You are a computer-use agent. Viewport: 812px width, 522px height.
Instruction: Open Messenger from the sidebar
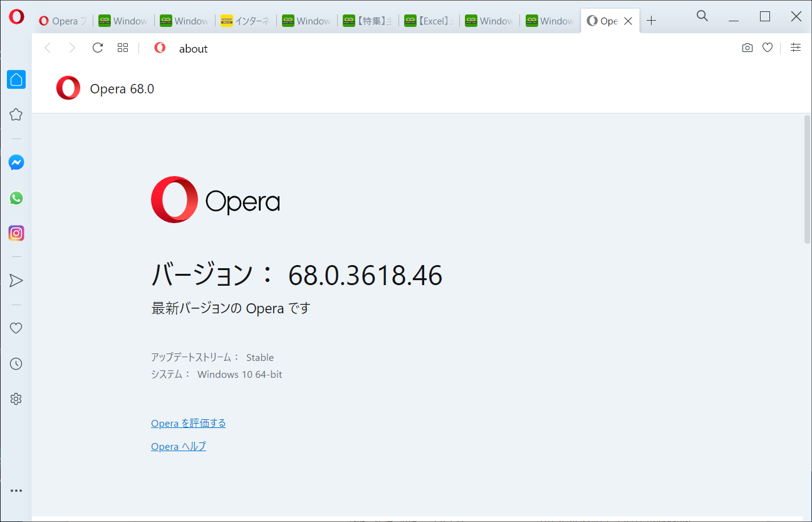tap(16, 162)
